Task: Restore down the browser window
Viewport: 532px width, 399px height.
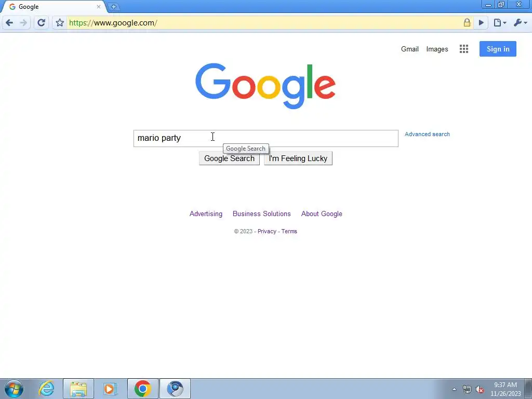Action: tap(501, 4)
